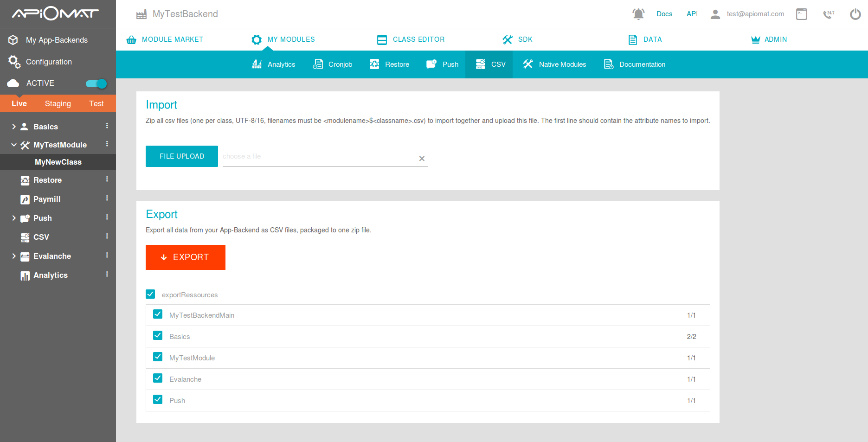Open the options menu for sidebar Analytics
Image resolution: width=868 pixels, height=442 pixels.
click(x=107, y=274)
